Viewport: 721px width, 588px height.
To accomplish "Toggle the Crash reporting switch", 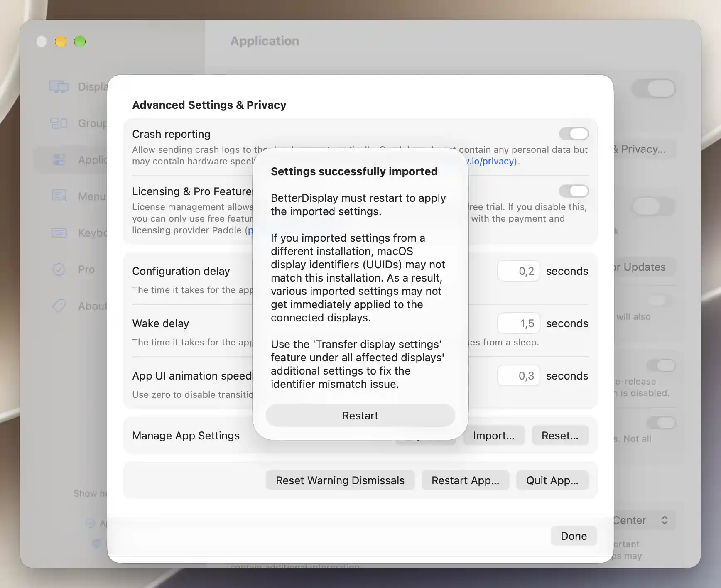I will point(574,134).
